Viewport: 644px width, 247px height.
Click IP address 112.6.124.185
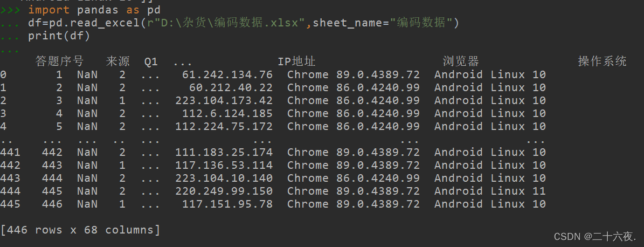click(x=227, y=113)
